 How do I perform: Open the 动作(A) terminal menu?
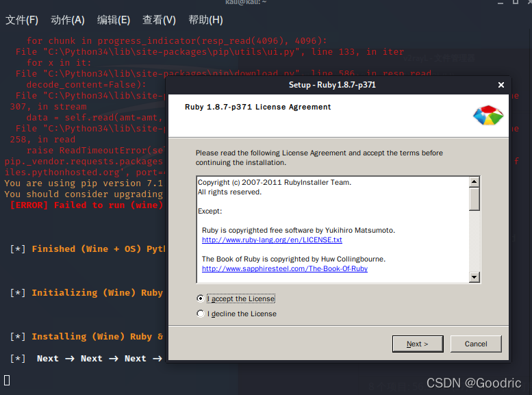point(68,20)
